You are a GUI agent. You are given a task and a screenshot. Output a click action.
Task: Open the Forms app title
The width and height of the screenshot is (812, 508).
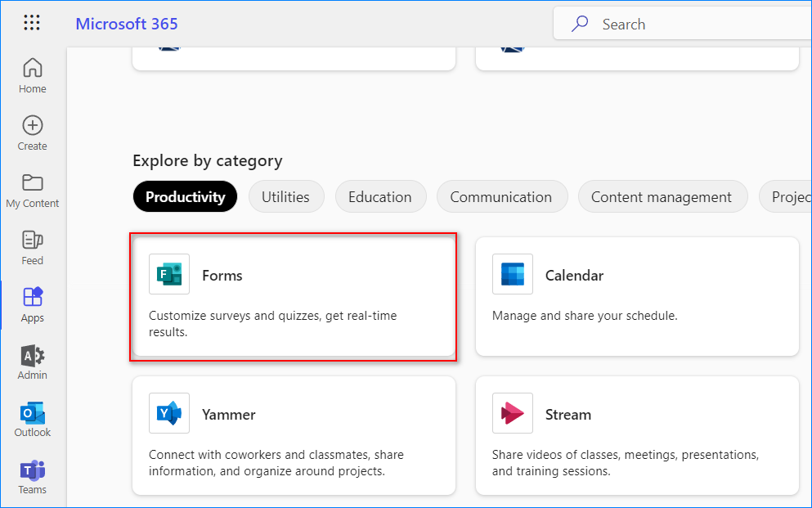[x=222, y=276]
